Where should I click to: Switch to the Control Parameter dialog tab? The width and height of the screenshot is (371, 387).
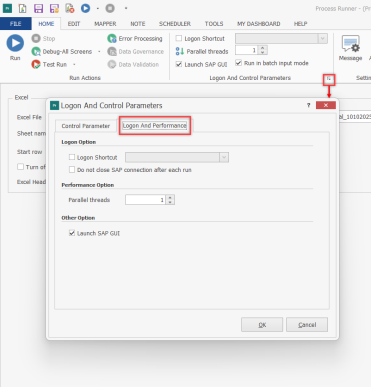pyautogui.click(x=86, y=126)
